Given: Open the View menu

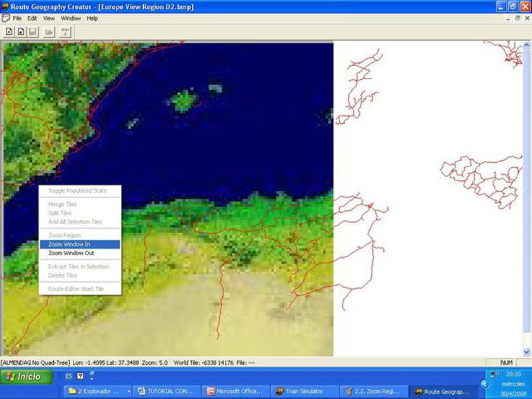Looking at the screenshot, I should point(49,18).
